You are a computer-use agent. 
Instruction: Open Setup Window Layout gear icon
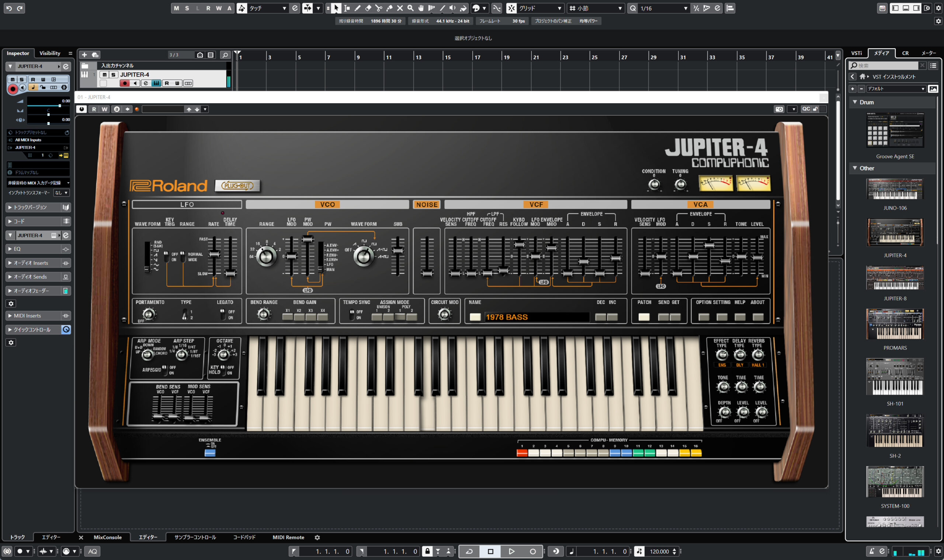click(927, 8)
